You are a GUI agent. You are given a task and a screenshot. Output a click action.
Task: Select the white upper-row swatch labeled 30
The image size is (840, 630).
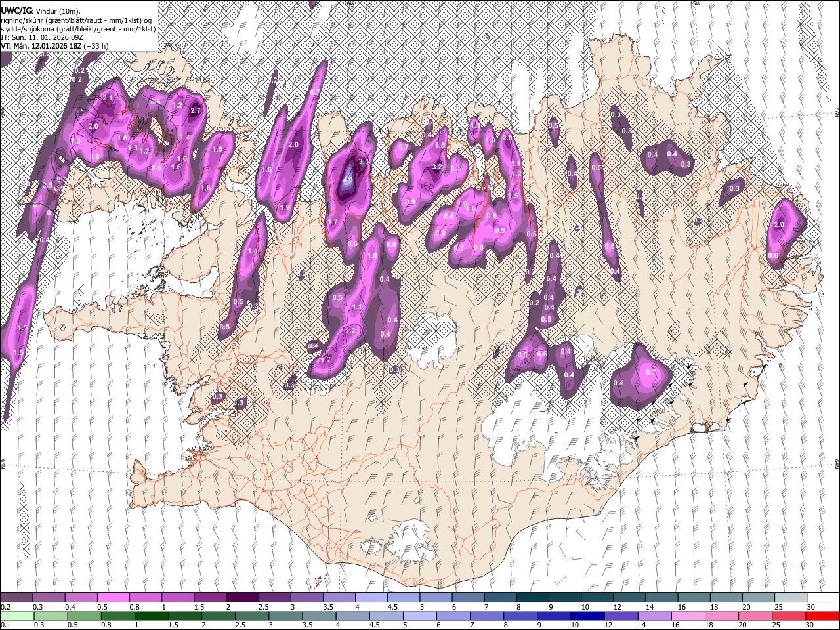point(824,598)
